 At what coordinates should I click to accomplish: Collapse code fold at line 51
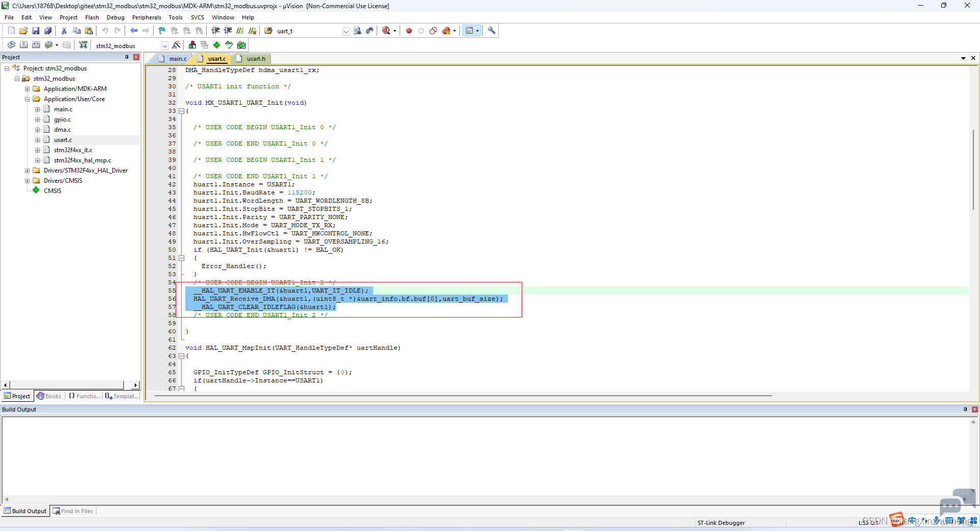181,258
